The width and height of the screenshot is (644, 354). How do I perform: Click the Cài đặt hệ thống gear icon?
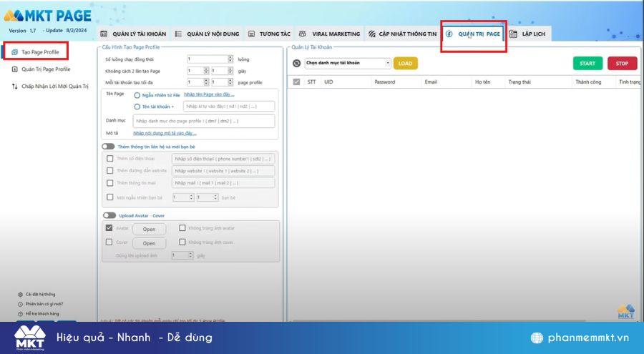pos(20,295)
